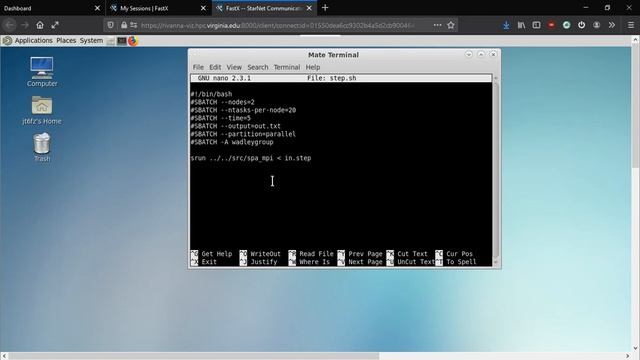
Task: Click the 'srun ../../src/spa_mpi < in.step' line
Action: pos(251,158)
